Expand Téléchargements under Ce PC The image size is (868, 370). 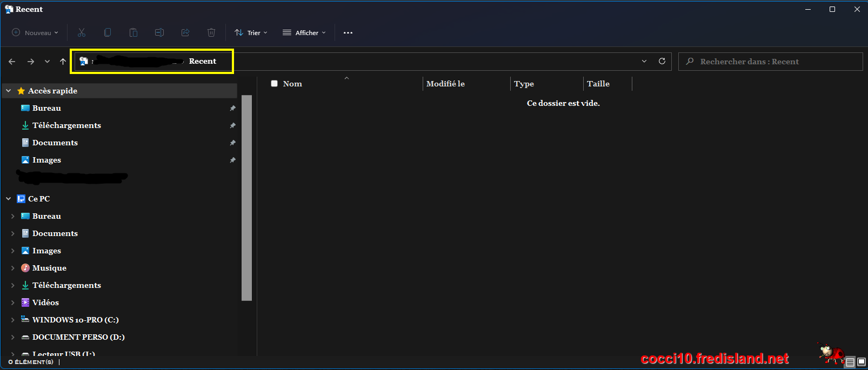coord(13,285)
